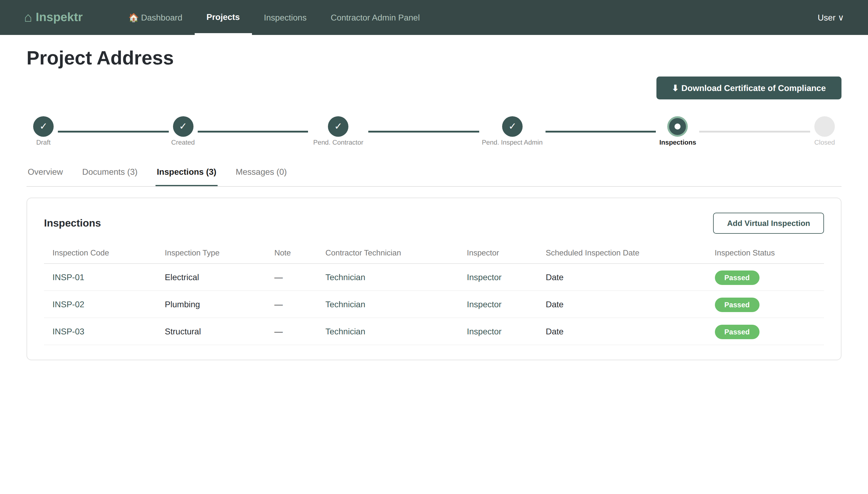
Task: Open Dashboard via the house icon
Action: (134, 18)
